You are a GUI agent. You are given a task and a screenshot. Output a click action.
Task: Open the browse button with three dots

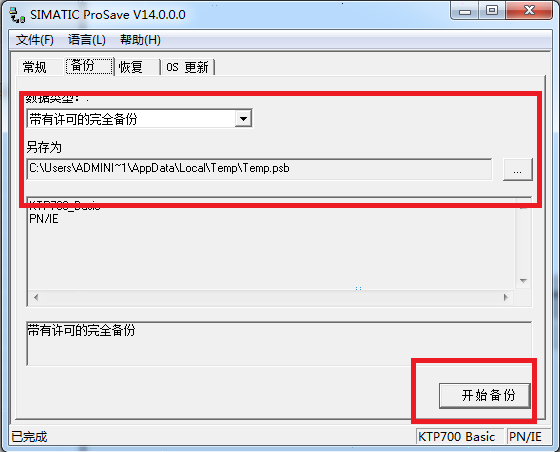[518, 170]
